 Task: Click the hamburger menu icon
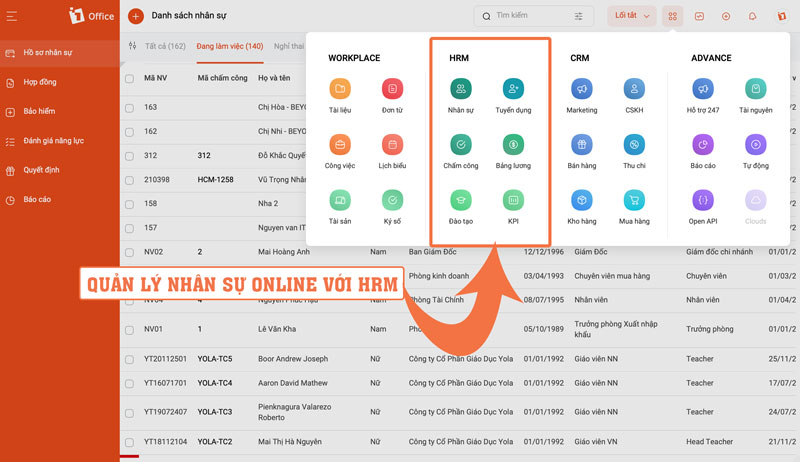pos(12,16)
